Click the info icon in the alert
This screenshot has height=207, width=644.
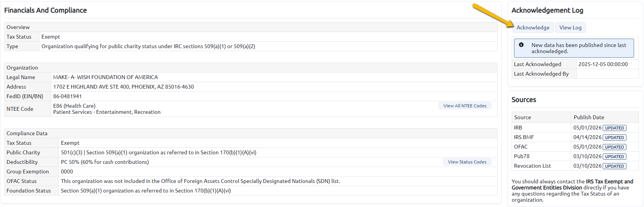pyautogui.click(x=521, y=45)
